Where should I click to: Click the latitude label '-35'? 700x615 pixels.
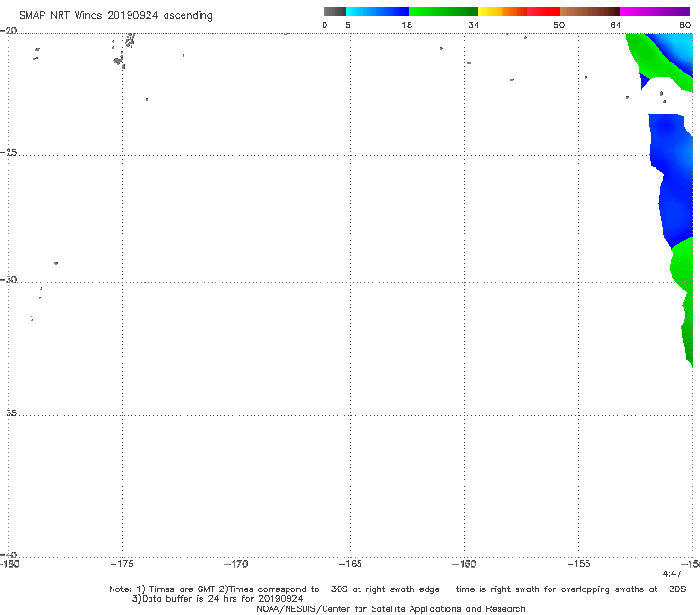coord(9,413)
